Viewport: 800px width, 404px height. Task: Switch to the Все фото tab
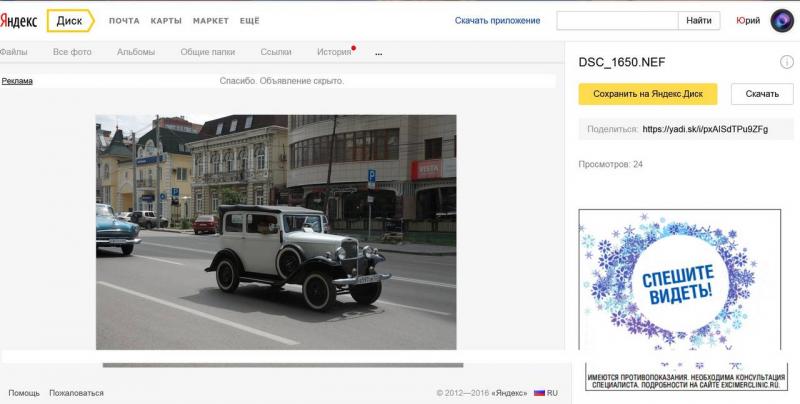pos(72,52)
